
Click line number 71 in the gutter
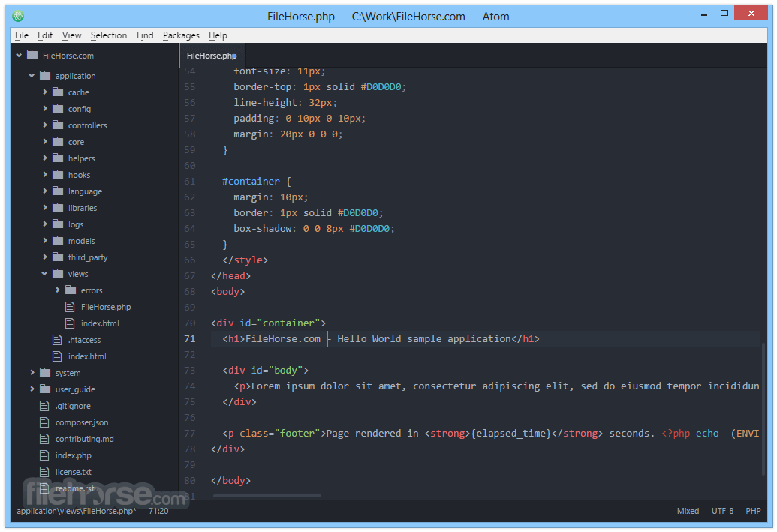(190, 339)
